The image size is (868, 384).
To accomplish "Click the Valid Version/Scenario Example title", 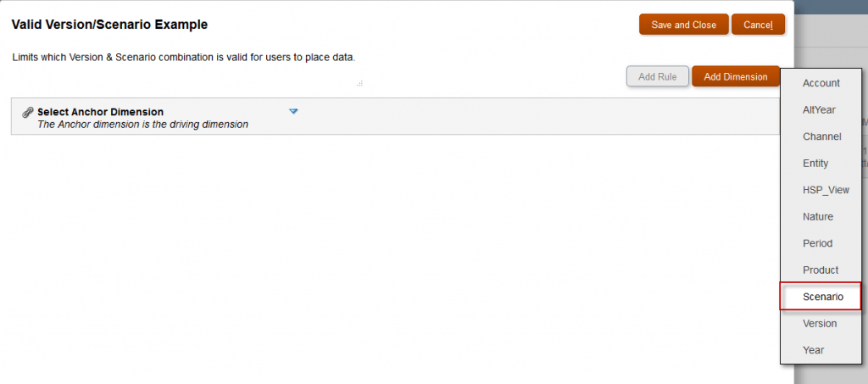I will click(109, 25).
